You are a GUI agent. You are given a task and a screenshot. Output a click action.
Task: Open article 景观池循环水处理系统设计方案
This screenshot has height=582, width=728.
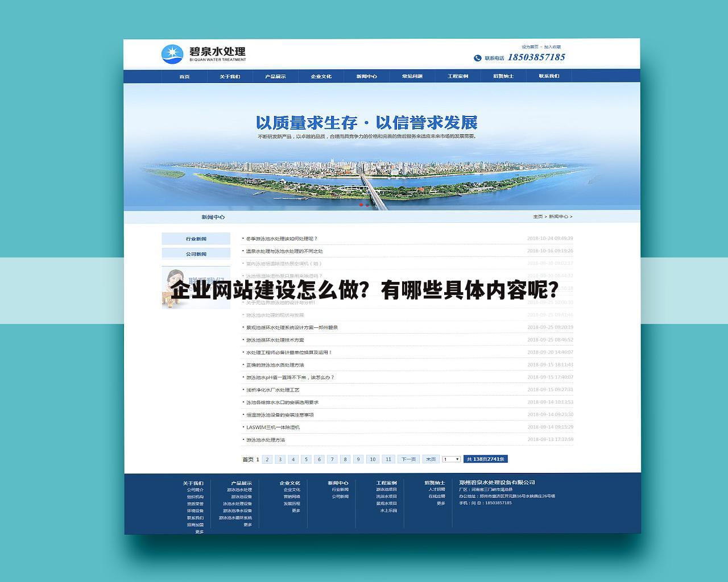(292, 327)
